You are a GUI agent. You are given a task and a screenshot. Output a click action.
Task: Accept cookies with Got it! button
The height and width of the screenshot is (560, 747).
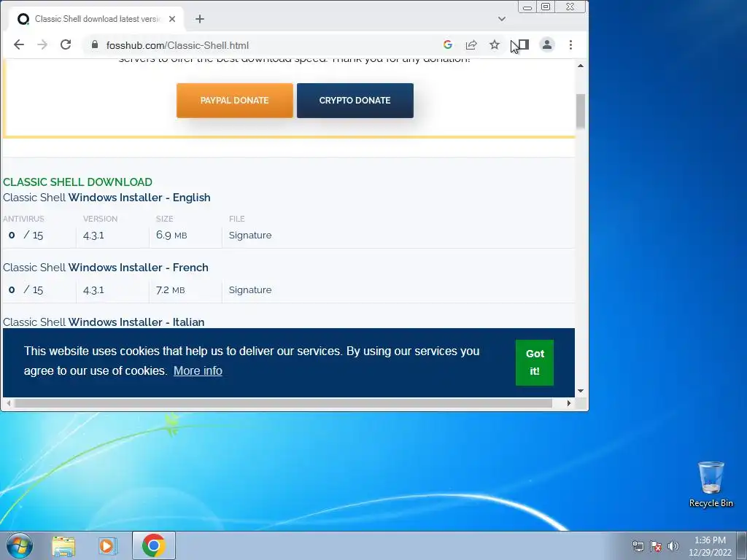(x=535, y=362)
